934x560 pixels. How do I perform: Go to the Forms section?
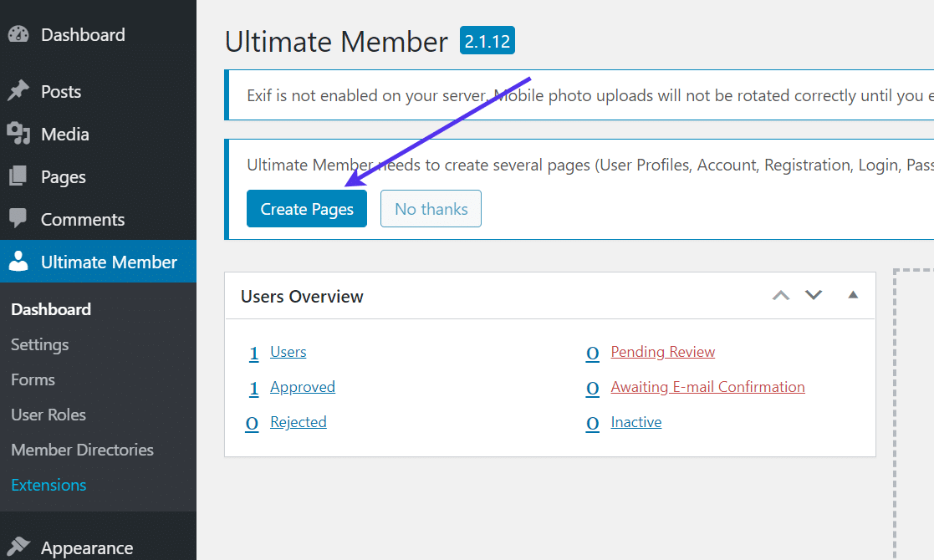click(33, 379)
